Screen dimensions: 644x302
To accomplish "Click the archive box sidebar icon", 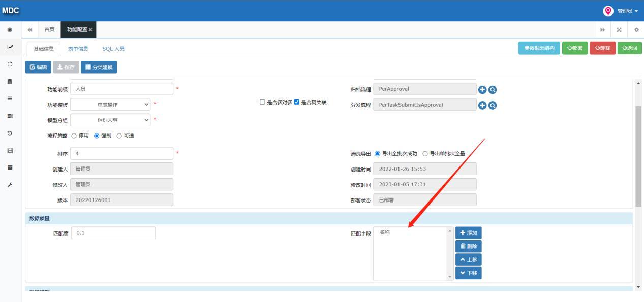I will point(10,167).
